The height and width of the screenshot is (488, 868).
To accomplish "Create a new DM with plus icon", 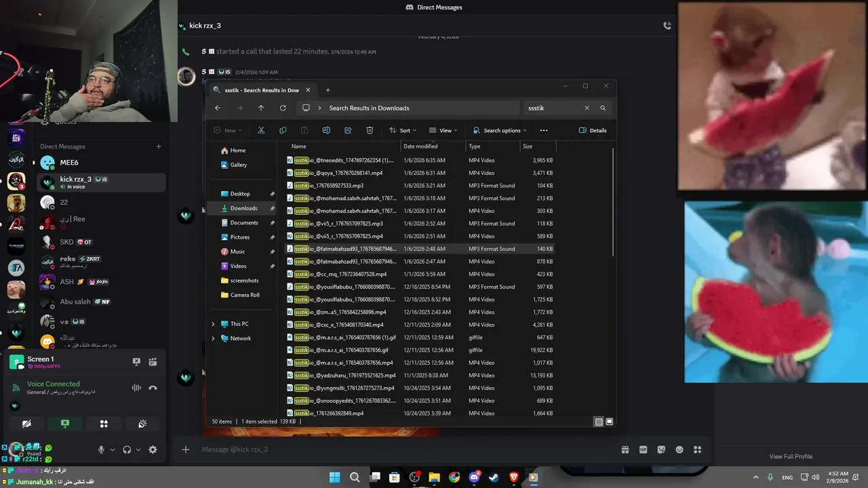I will point(159,146).
